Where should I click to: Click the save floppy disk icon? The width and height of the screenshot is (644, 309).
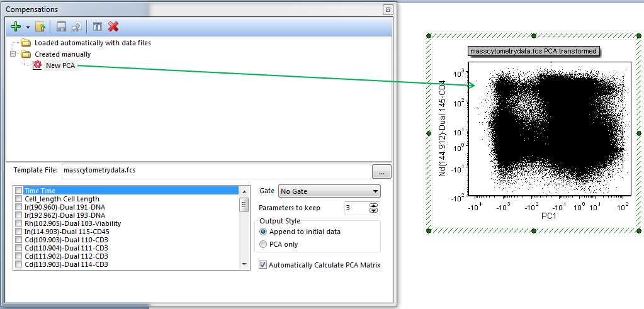61,27
